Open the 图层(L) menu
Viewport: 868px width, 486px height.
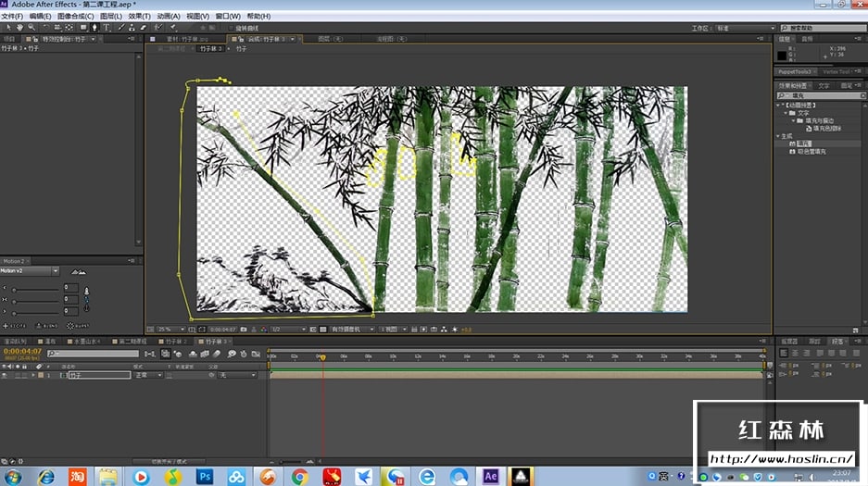[111, 16]
